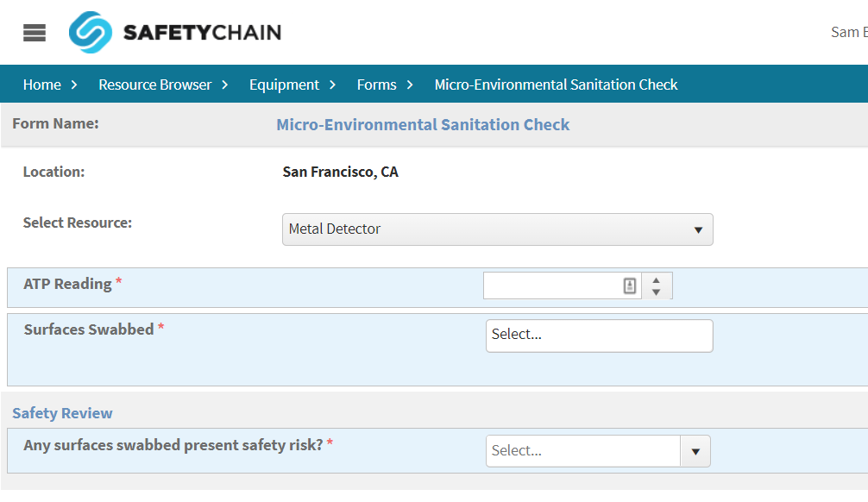The height and width of the screenshot is (502, 868).
Task: Click the keypad icon in ATP Reading field
Action: pos(630,286)
